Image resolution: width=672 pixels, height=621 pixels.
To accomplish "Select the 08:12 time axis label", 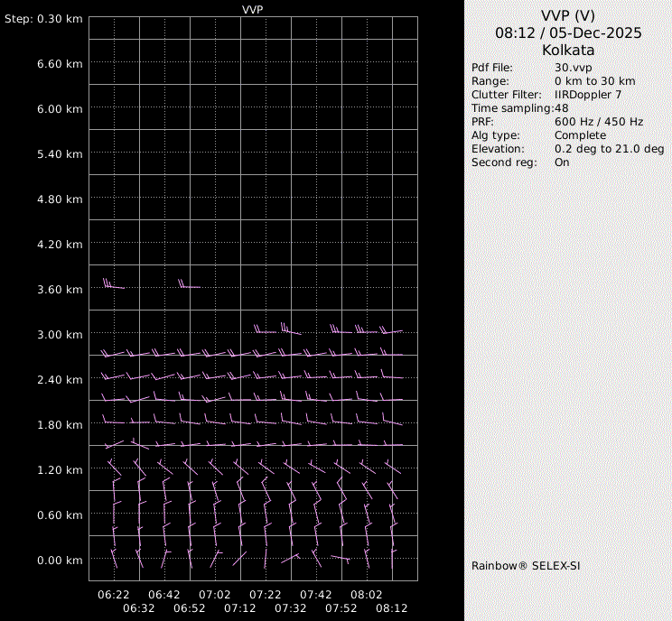I will click(392, 608).
